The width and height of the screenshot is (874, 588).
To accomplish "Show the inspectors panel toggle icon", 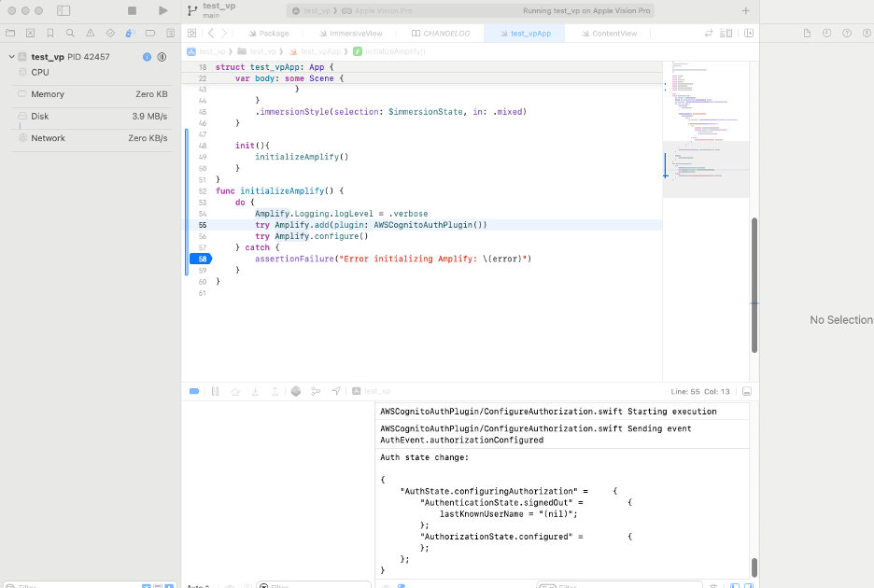I will (x=748, y=33).
